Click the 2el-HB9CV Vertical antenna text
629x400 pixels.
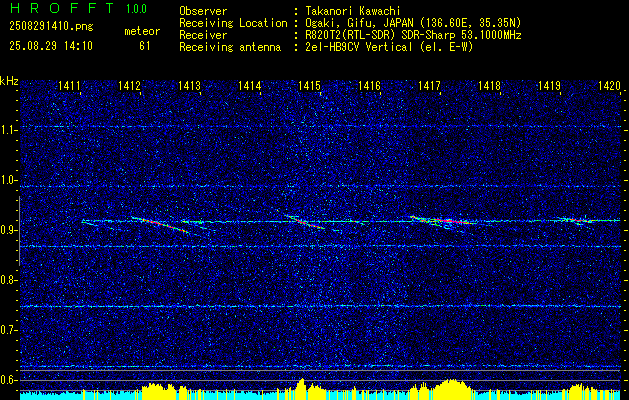389,47
